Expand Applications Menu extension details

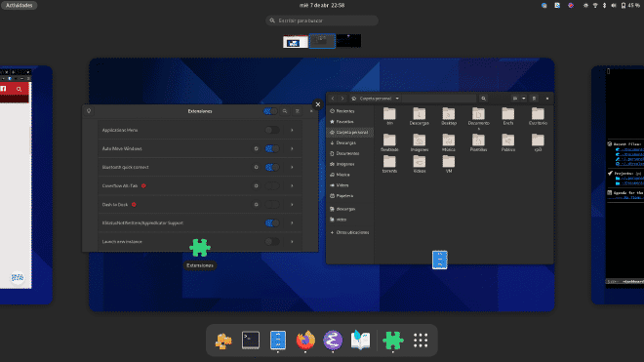[292, 130]
